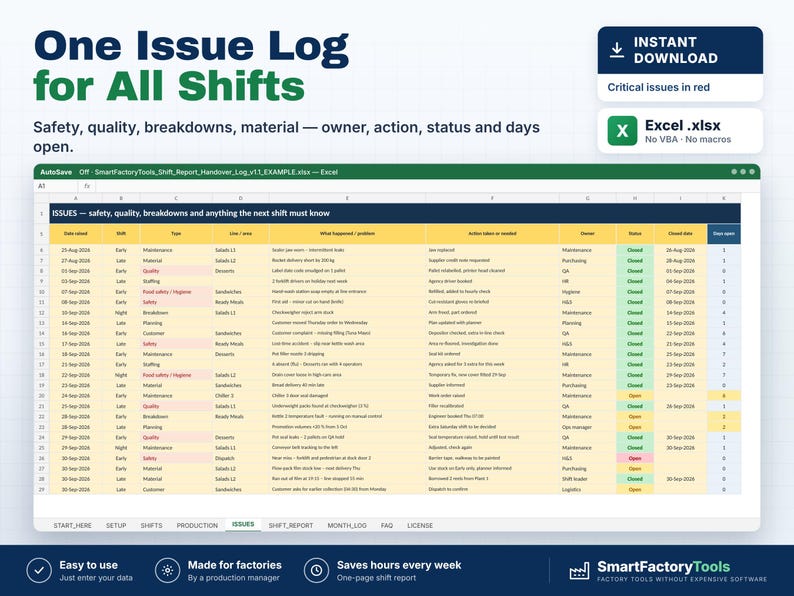Open the SETUP sheet tab

(116, 526)
